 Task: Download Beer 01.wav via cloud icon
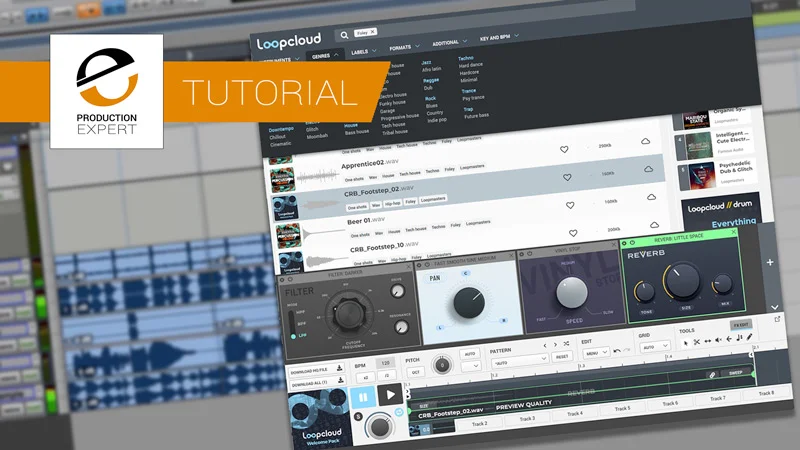point(652,196)
